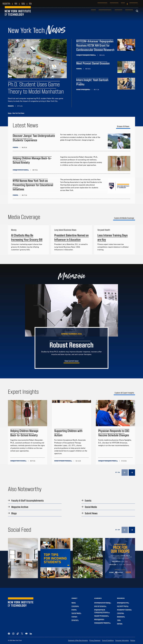The width and height of the screenshot is (143, 644).
Task: Open the Blogs link under Also Noteworthy
Action: coord(14,513)
